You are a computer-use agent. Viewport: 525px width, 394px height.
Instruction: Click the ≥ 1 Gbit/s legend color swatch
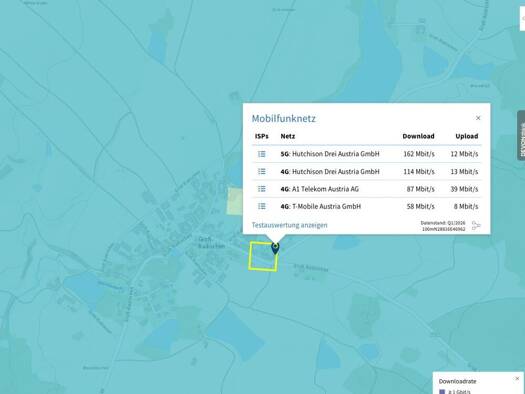tap(442, 392)
